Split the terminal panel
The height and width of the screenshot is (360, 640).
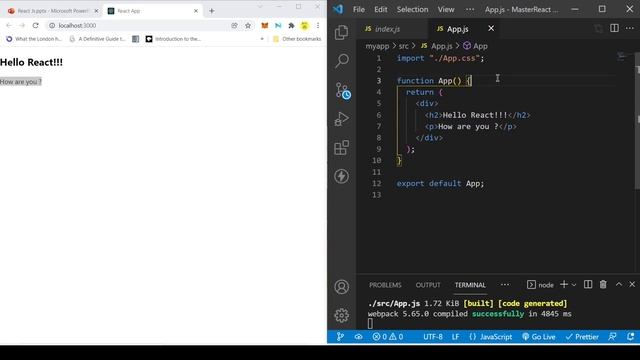tap(588, 284)
